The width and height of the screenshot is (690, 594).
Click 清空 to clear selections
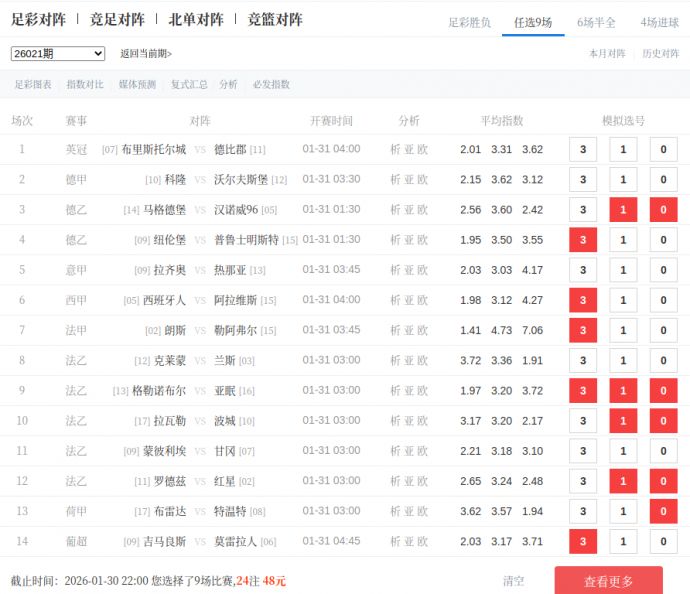pos(514,581)
